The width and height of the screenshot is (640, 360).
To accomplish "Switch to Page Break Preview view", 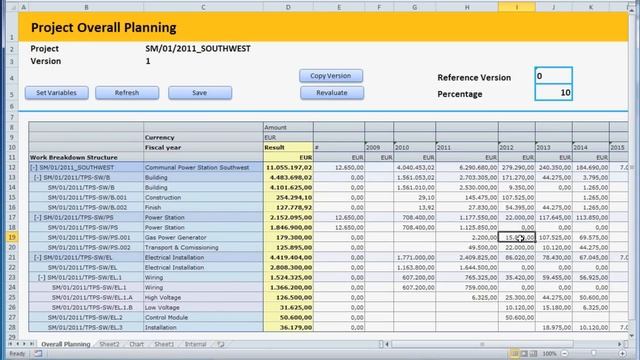I will [533, 353].
